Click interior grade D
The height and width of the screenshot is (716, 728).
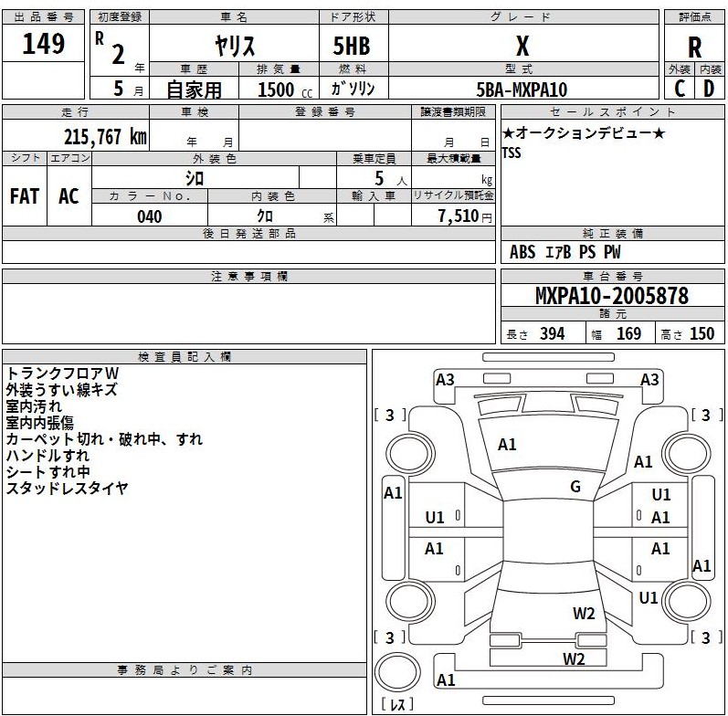(709, 89)
